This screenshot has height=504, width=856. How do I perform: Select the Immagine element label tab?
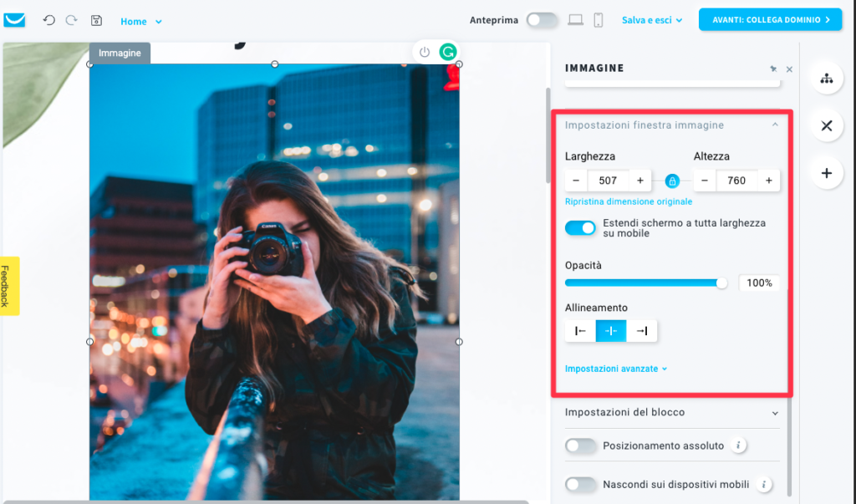tap(120, 53)
